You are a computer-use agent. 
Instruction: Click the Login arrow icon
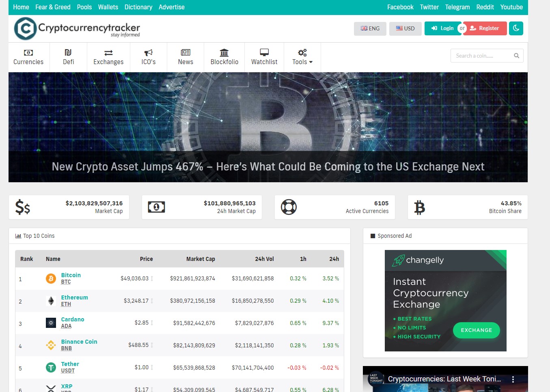(434, 28)
